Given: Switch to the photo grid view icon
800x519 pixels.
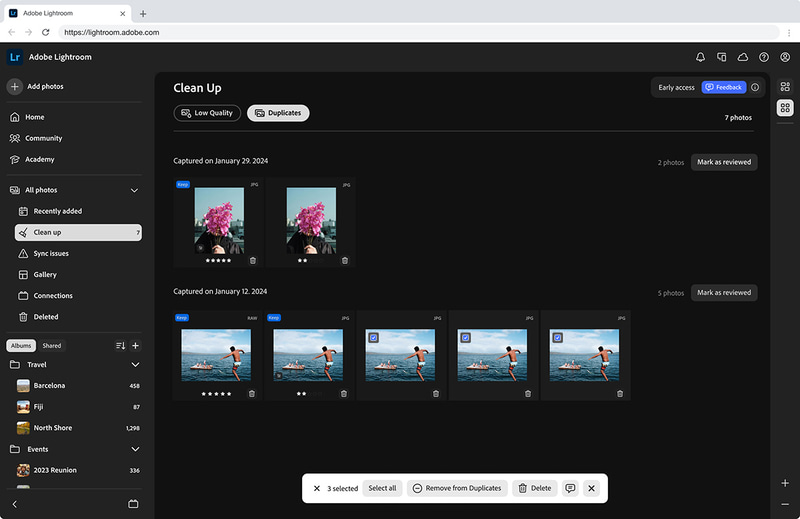Looking at the screenshot, I should pyautogui.click(x=785, y=87).
